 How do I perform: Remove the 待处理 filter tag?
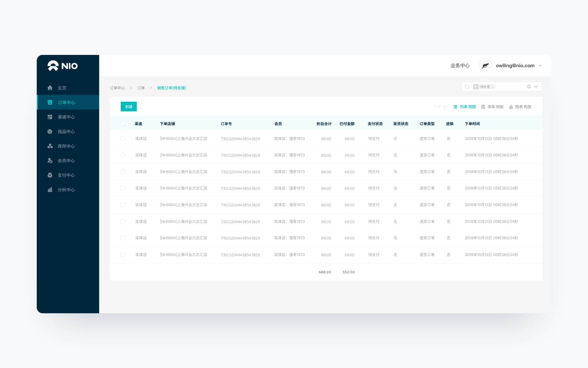[x=493, y=87]
